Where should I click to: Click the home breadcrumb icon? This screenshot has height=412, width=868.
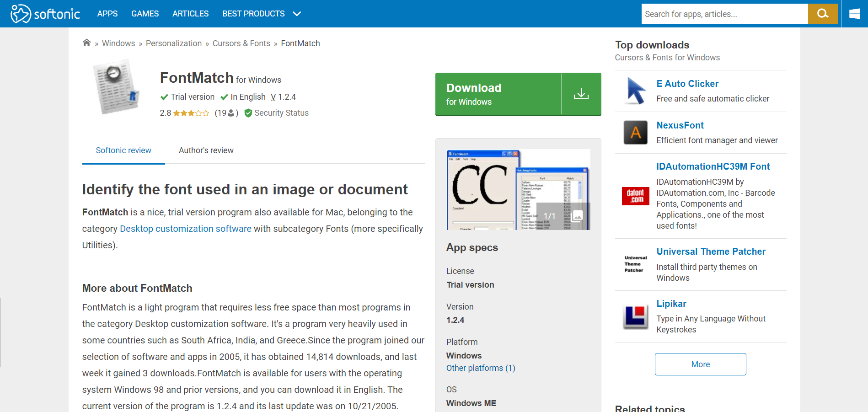click(86, 43)
